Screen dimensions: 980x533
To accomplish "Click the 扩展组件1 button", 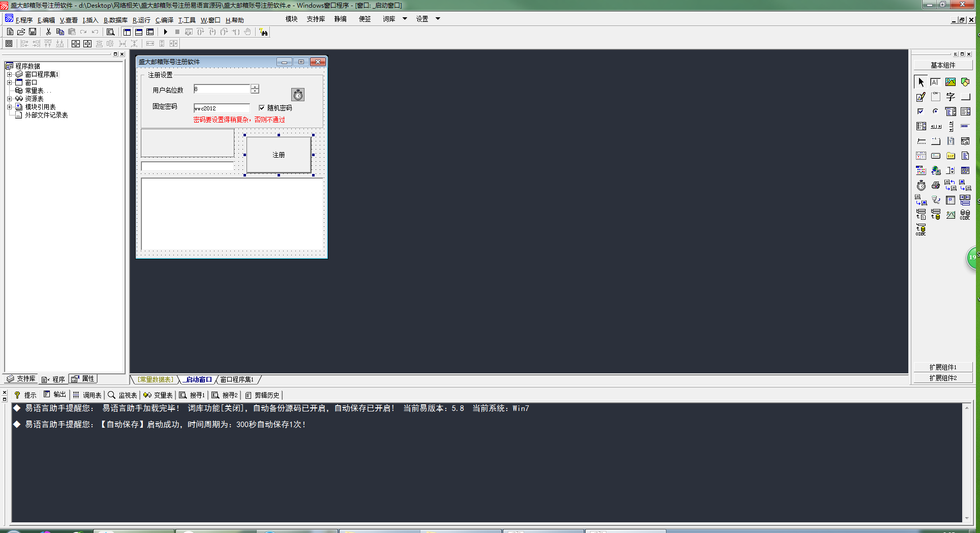I will tap(943, 367).
